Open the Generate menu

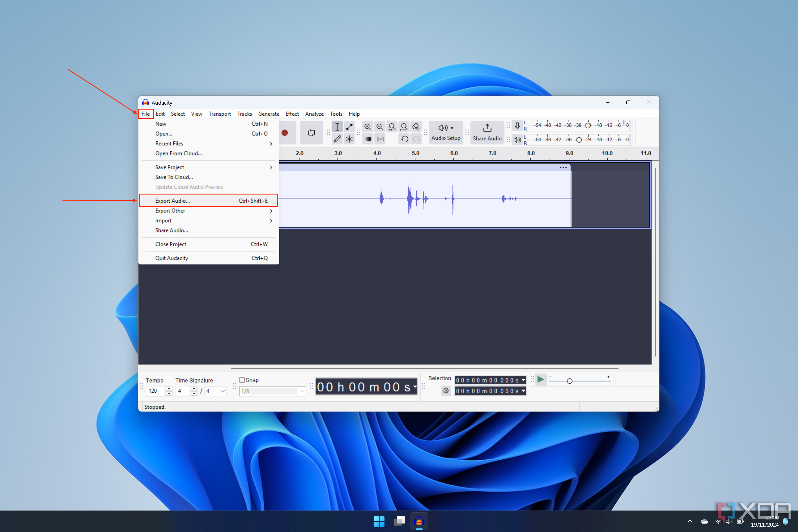click(x=269, y=114)
